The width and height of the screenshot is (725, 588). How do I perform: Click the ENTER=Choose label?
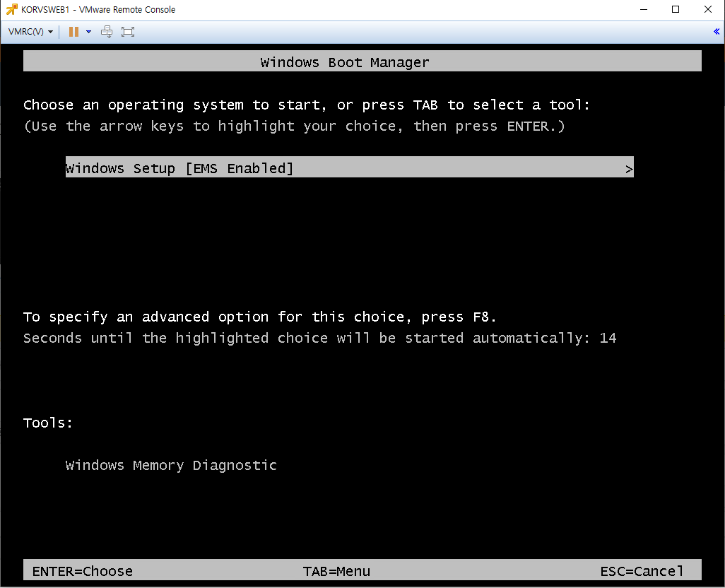pos(82,571)
